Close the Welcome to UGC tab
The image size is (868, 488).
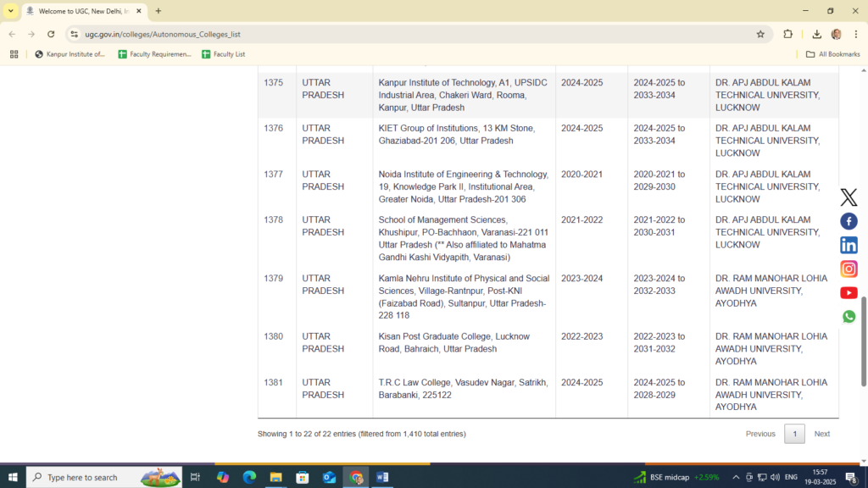click(x=139, y=11)
